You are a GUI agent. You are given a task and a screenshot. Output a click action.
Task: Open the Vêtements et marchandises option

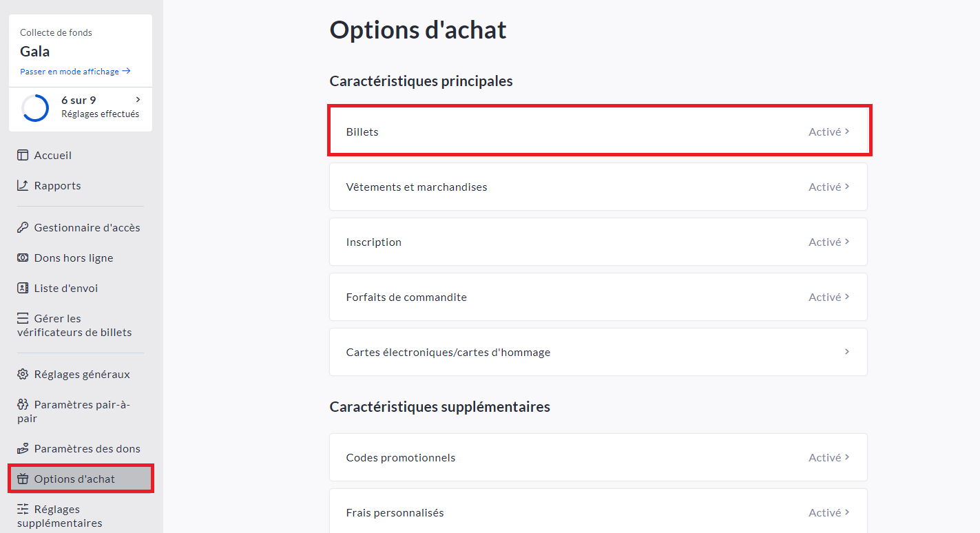click(x=598, y=187)
